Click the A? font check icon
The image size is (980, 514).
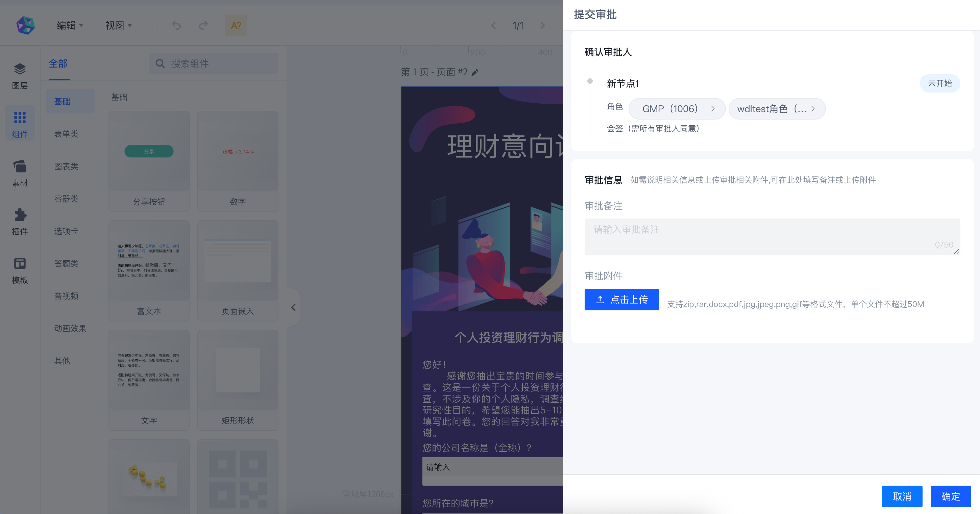coord(236,25)
